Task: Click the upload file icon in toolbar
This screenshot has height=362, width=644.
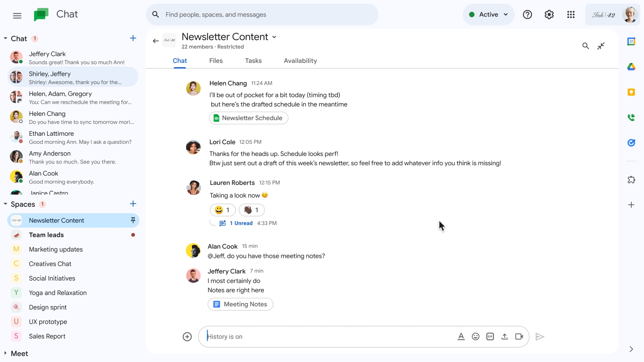Action: tap(505, 337)
